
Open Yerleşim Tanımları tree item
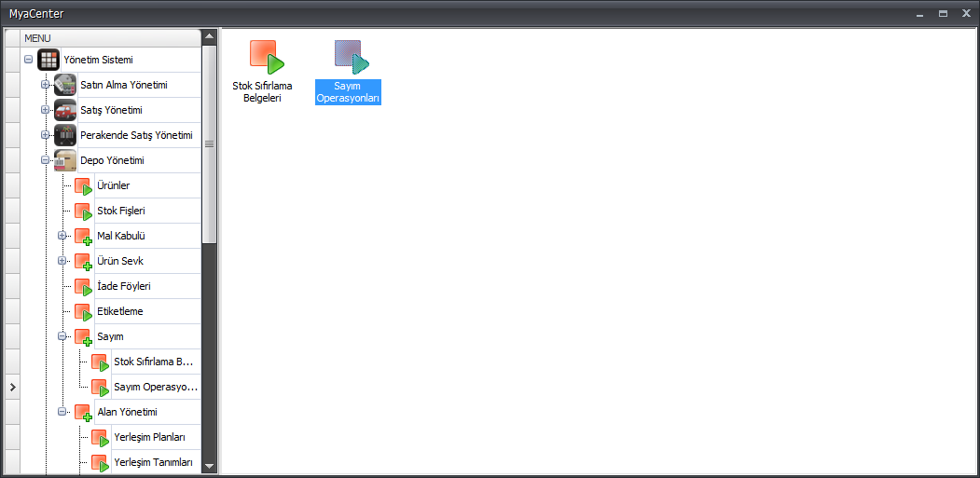153,462
